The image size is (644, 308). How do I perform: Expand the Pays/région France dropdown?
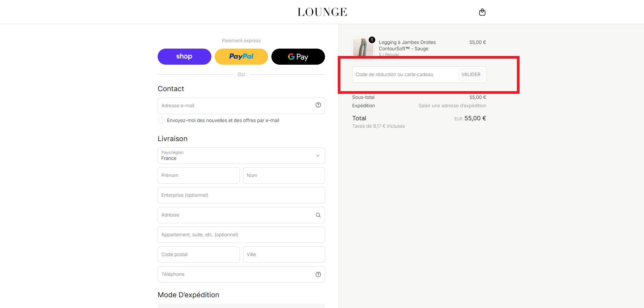(241, 156)
